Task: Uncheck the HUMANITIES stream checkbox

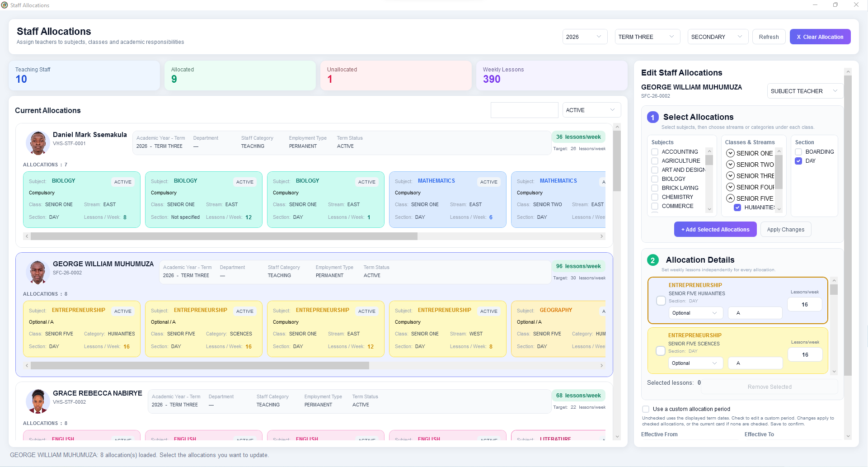Action: point(737,208)
